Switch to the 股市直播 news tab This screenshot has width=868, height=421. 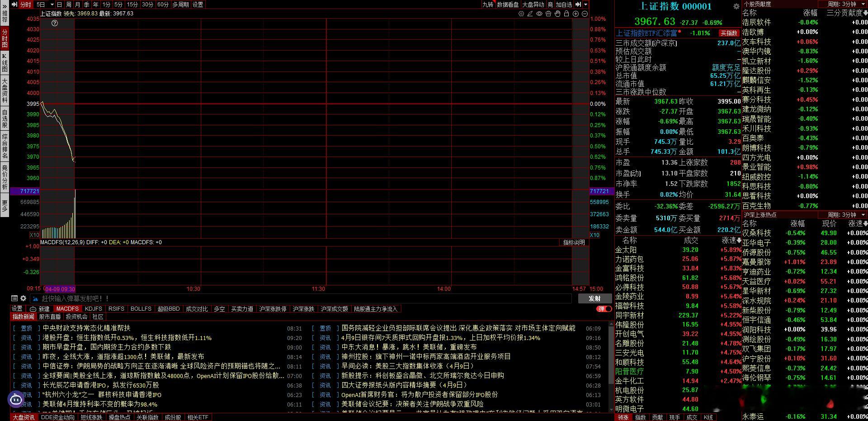[50, 317]
